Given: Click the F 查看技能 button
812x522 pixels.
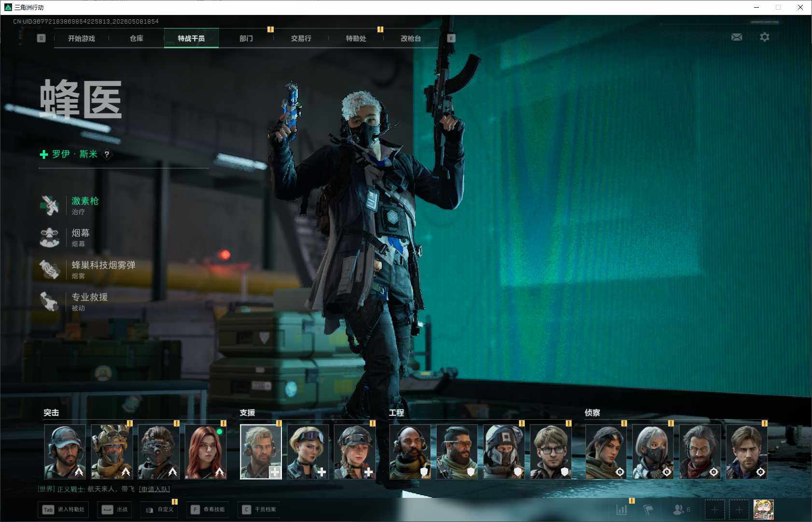Looking at the screenshot, I should [x=208, y=509].
